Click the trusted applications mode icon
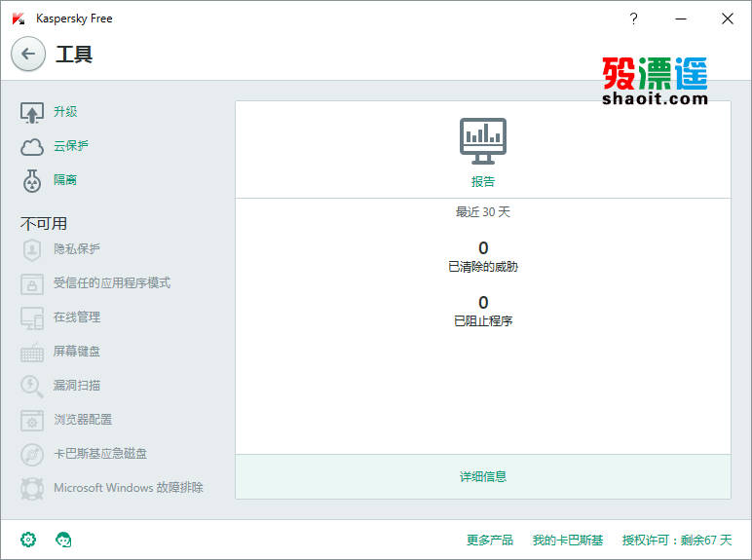 tap(32, 284)
